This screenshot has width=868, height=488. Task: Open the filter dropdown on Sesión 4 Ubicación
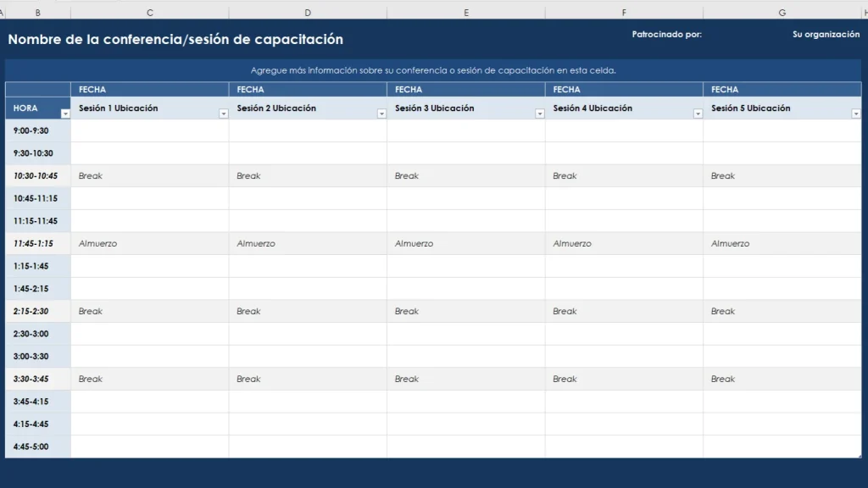coord(697,112)
